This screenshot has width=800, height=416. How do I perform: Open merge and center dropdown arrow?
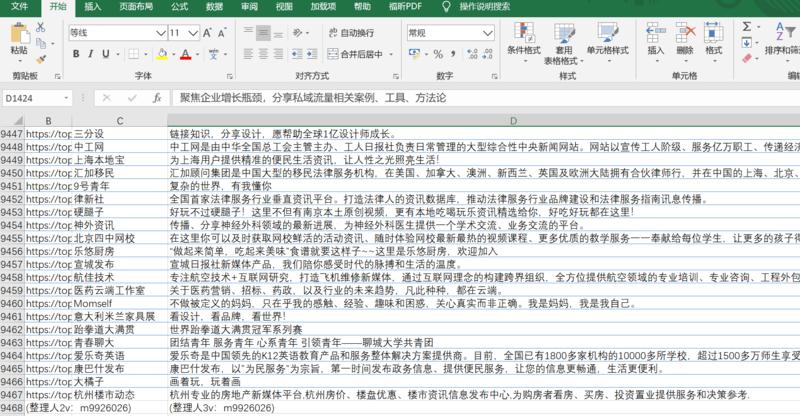coord(391,54)
